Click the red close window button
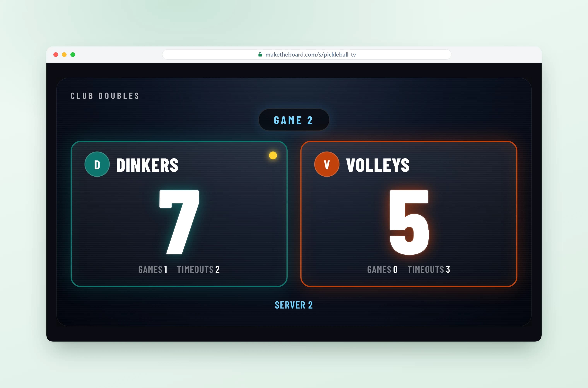The height and width of the screenshot is (388, 588). tap(56, 55)
